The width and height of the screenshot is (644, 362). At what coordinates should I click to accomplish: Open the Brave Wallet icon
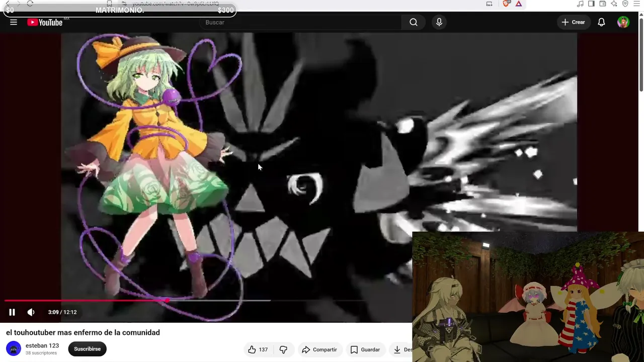coord(603,4)
